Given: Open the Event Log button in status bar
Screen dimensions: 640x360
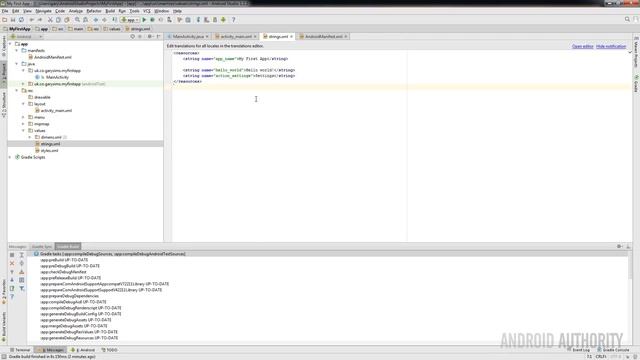Looking at the screenshot, I should point(578,350).
